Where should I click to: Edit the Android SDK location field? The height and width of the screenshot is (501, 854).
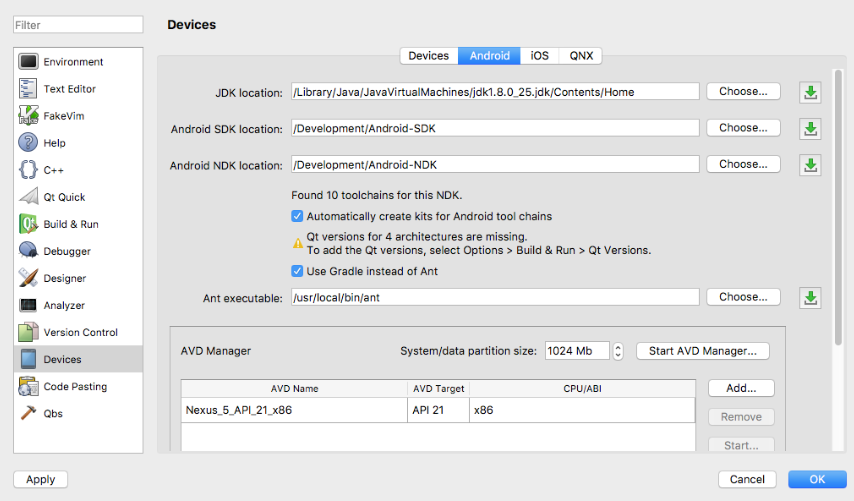(x=495, y=128)
